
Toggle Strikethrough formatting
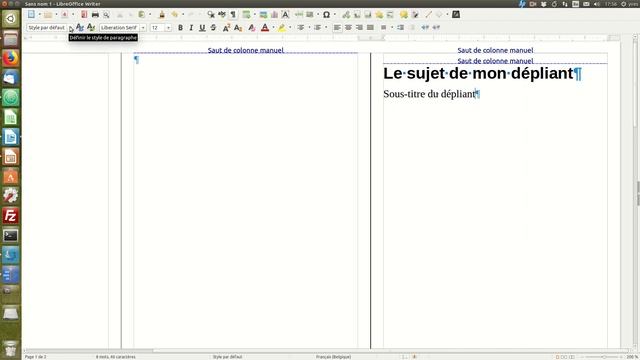pos(213,27)
